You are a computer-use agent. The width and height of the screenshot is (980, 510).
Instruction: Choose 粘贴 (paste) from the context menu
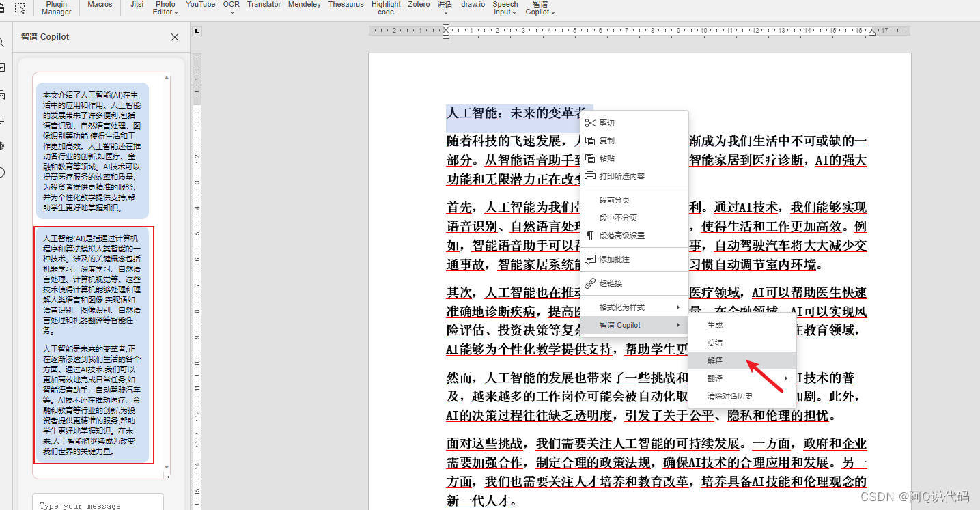pyautogui.click(x=634, y=158)
